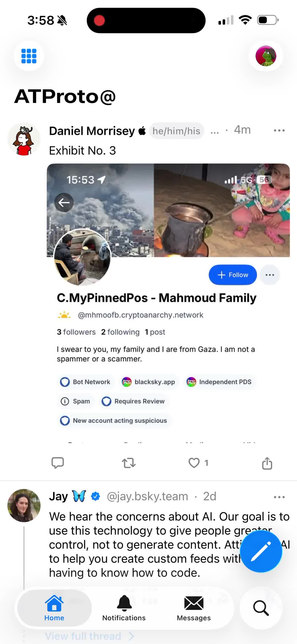
Task: Like Daniel Morrisey's post with heart icon
Action: (x=194, y=463)
